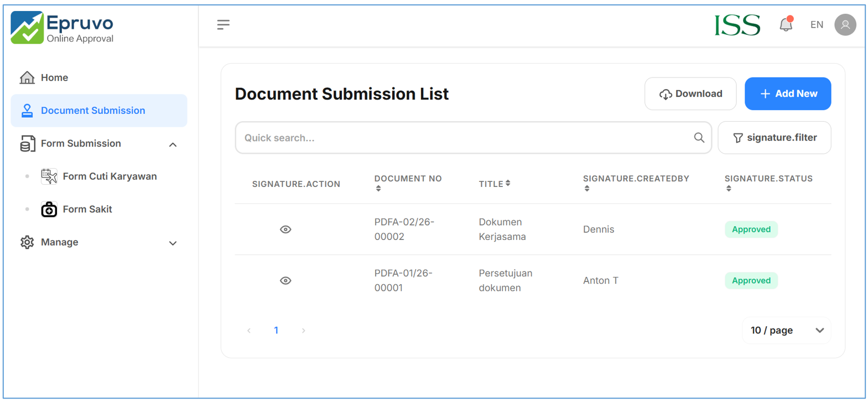View document PDFA-01/26-00001 via eye icon

(x=285, y=280)
